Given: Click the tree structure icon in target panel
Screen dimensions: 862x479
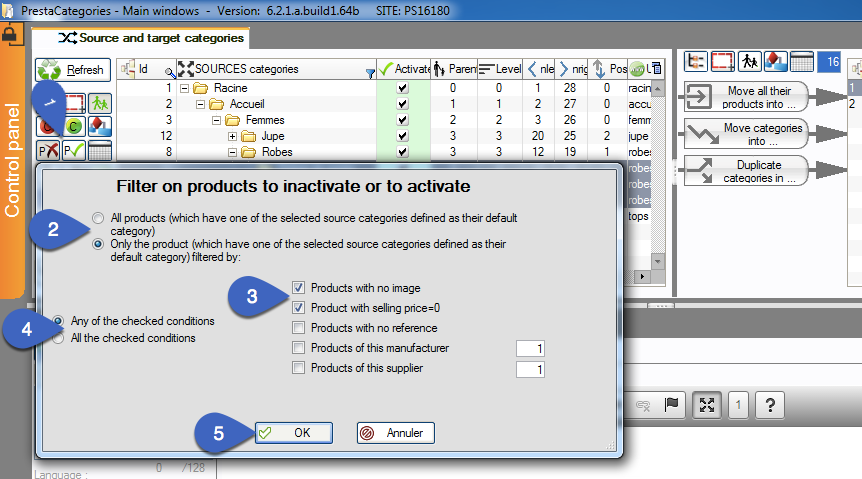Looking at the screenshot, I should point(696,62).
